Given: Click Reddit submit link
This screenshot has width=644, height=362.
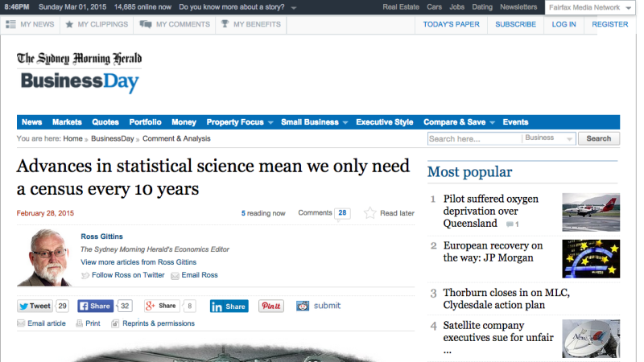Looking at the screenshot, I should 327,306.
